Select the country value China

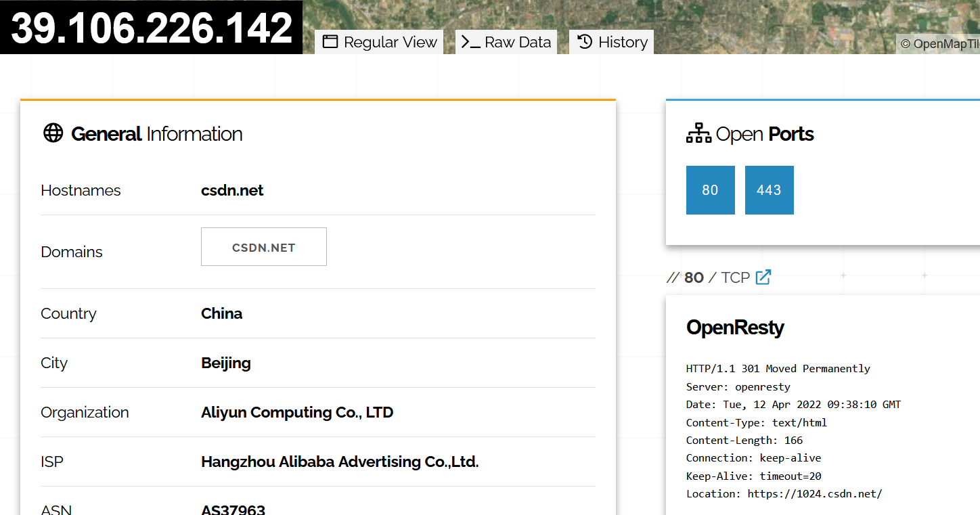(x=222, y=314)
